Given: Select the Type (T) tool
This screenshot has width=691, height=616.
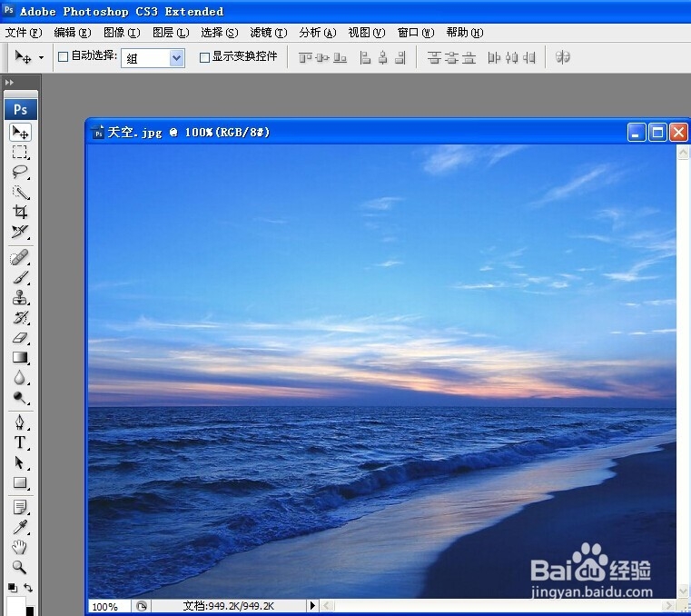Looking at the screenshot, I should click(x=20, y=442).
